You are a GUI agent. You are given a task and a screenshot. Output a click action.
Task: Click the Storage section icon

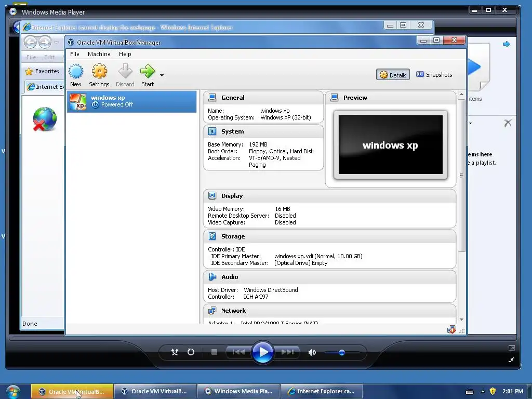212,236
